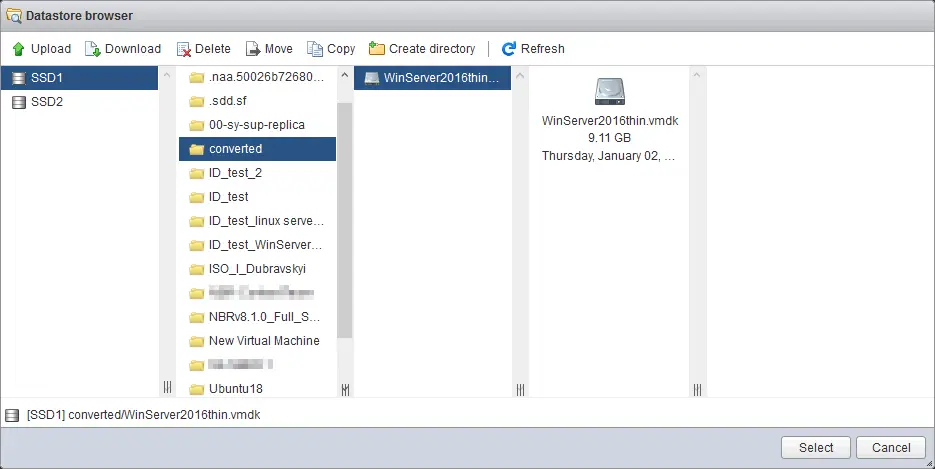
Task: Open the Ubuntu18 folder name
Action: 236,389
